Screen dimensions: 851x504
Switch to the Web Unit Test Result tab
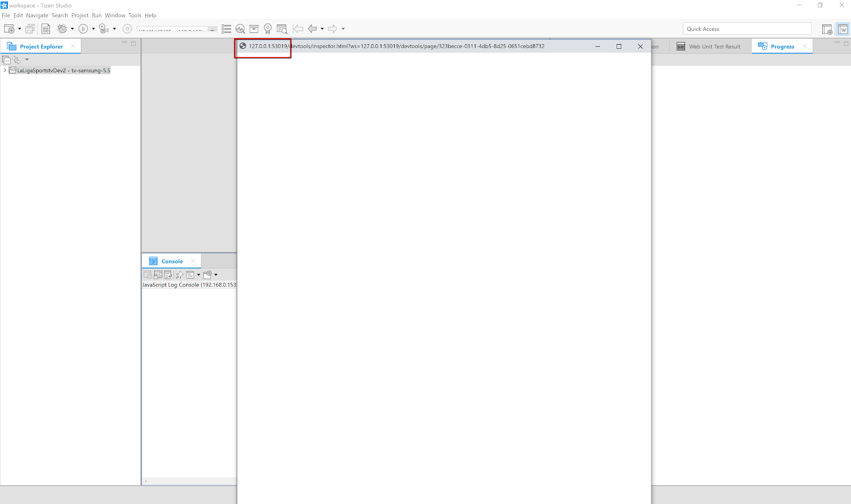pyautogui.click(x=714, y=46)
